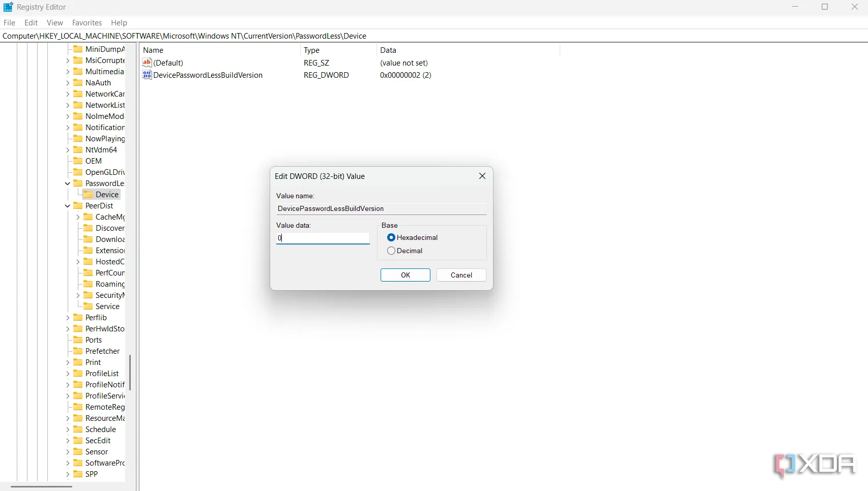
Task: Expand the NetworkCards key
Action: click(68, 94)
